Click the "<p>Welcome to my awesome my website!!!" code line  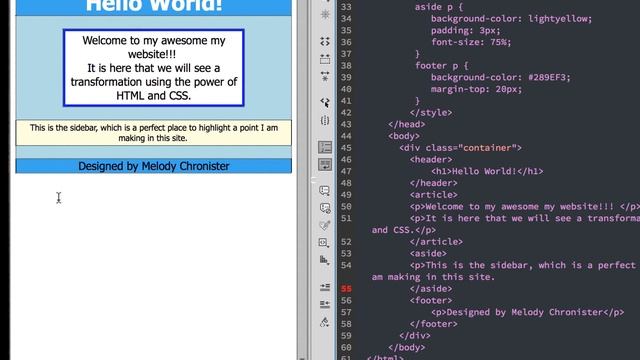pyautogui.click(x=525, y=207)
